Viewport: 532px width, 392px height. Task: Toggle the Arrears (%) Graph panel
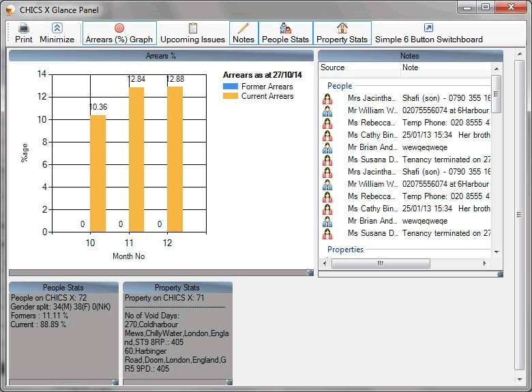pos(119,33)
